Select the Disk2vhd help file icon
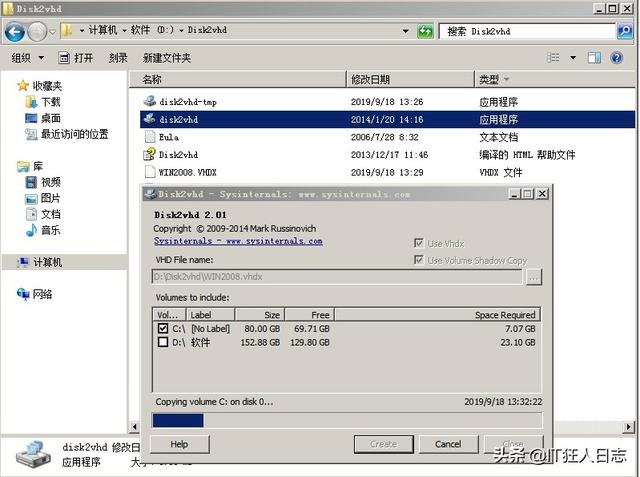This screenshot has width=640, height=477. pyautogui.click(x=150, y=154)
